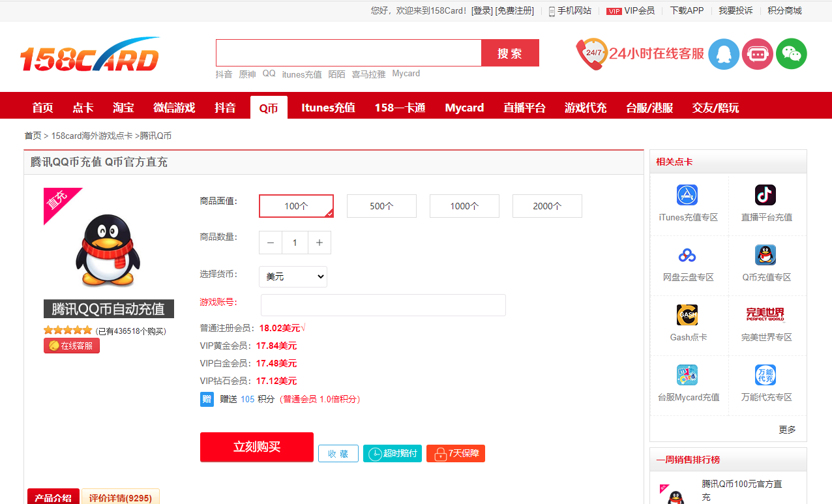Click the 收藏 favorite button
Screen dimensions: 832x504
tap(338, 454)
